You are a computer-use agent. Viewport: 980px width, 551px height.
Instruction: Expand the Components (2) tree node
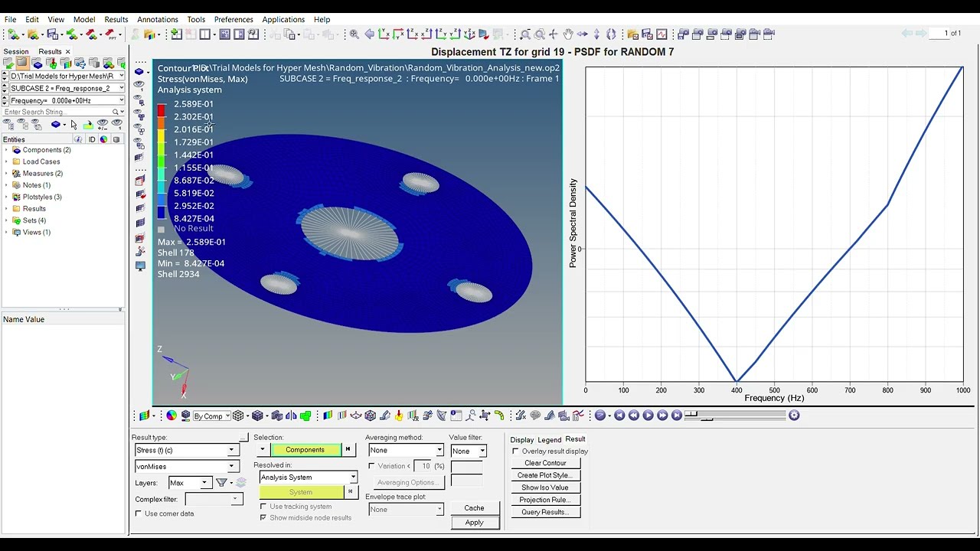(7, 150)
